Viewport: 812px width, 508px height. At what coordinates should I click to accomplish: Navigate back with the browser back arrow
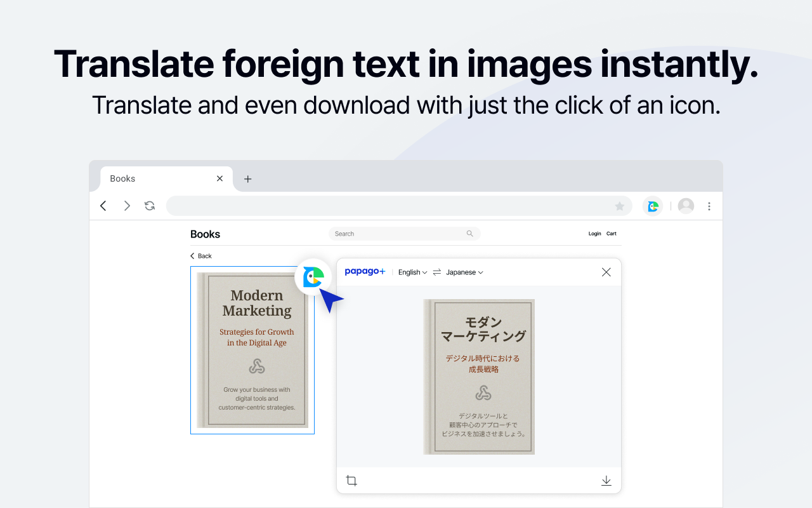103,205
